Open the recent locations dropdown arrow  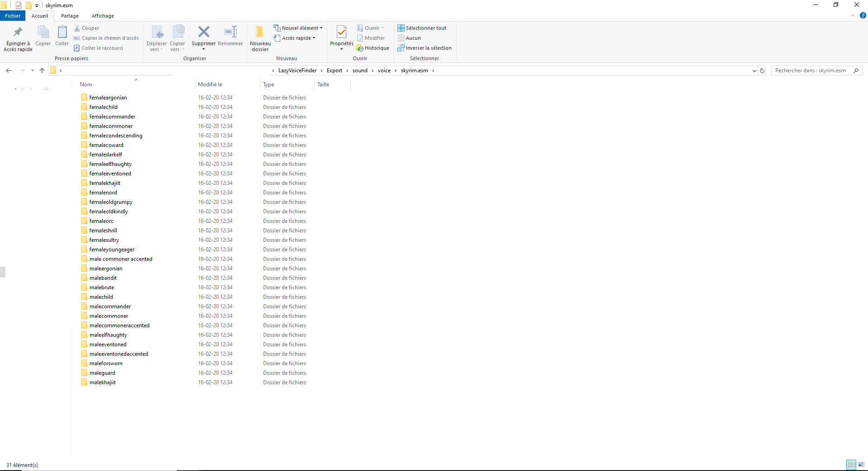pyautogui.click(x=33, y=71)
